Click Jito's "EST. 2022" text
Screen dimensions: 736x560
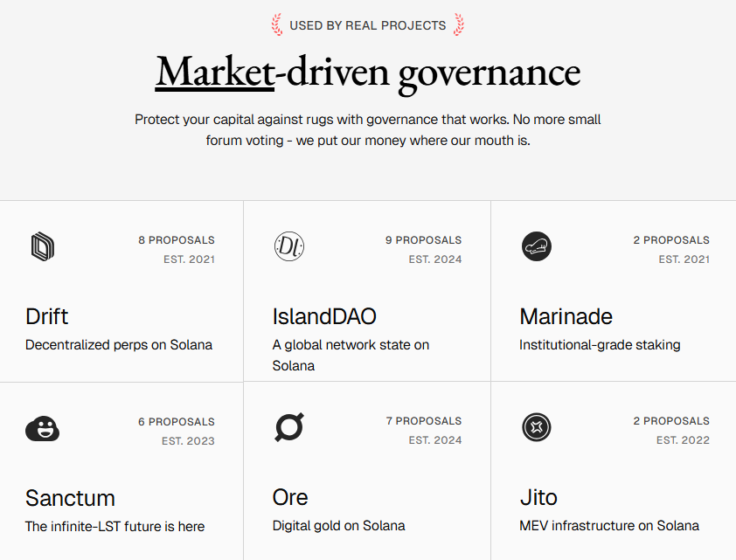683,440
